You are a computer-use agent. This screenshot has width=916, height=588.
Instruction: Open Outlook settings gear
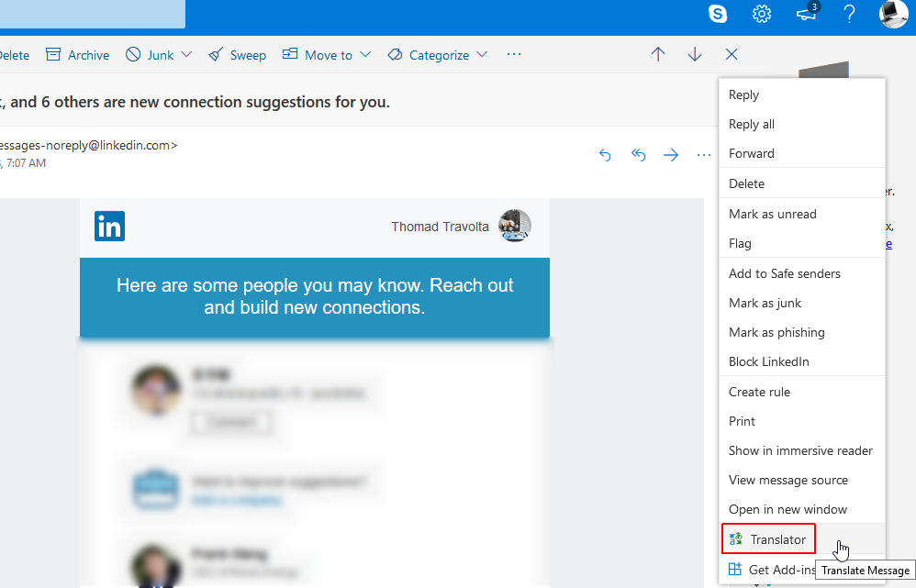tap(761, 15)
